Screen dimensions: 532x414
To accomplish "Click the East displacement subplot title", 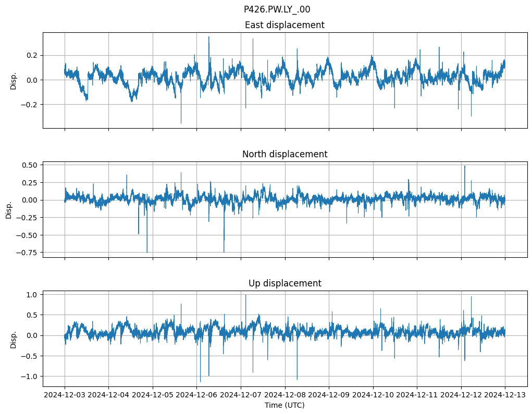I will pos(284,25).
